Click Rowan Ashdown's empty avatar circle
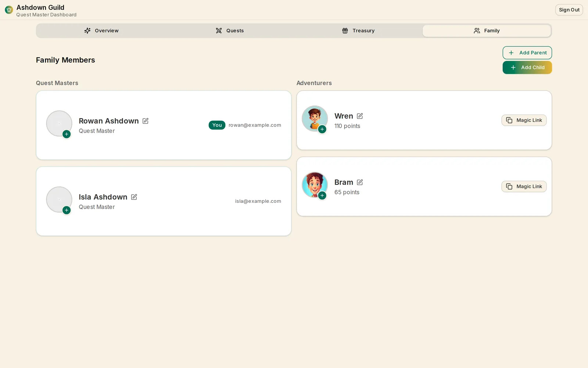Viewport: 588px width, 368px height. tap(59, 124)
